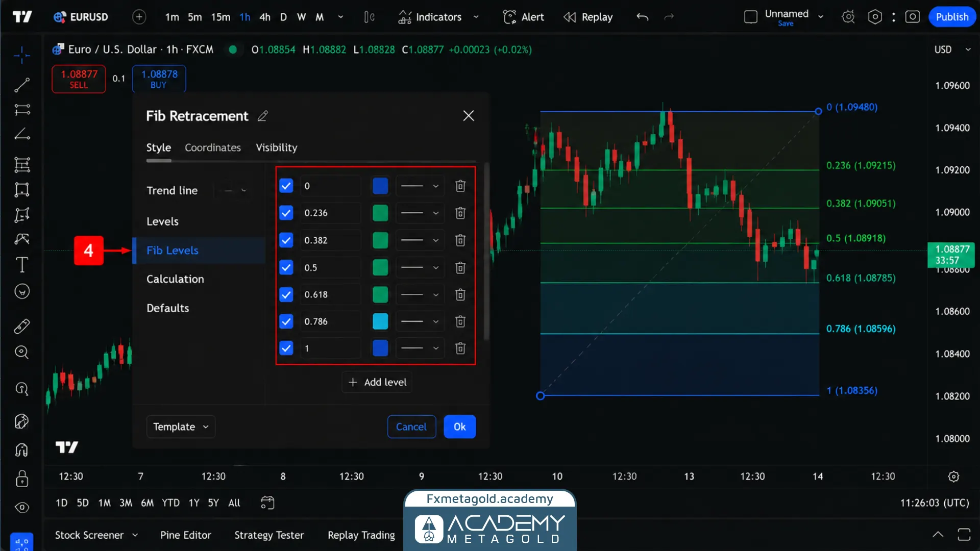This screenshot has width=980, height=551.
Task: Click the Publish button
Action: (x=952, y=17)
